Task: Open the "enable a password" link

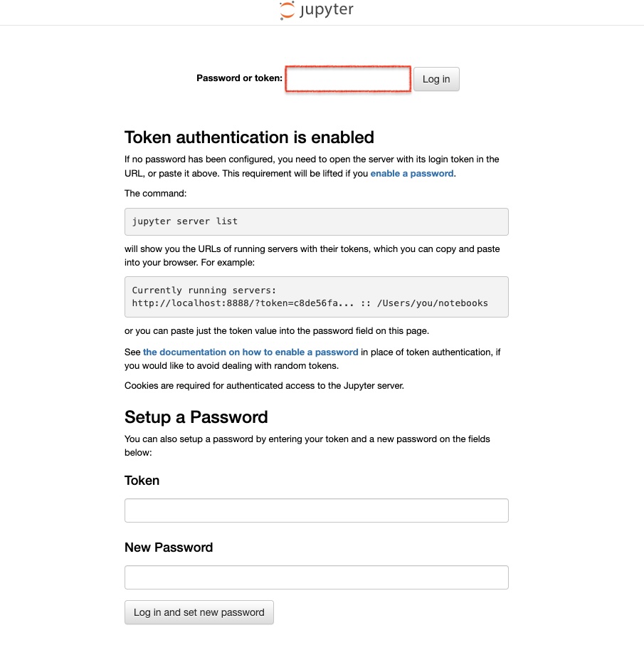Action: coord(411,173)
